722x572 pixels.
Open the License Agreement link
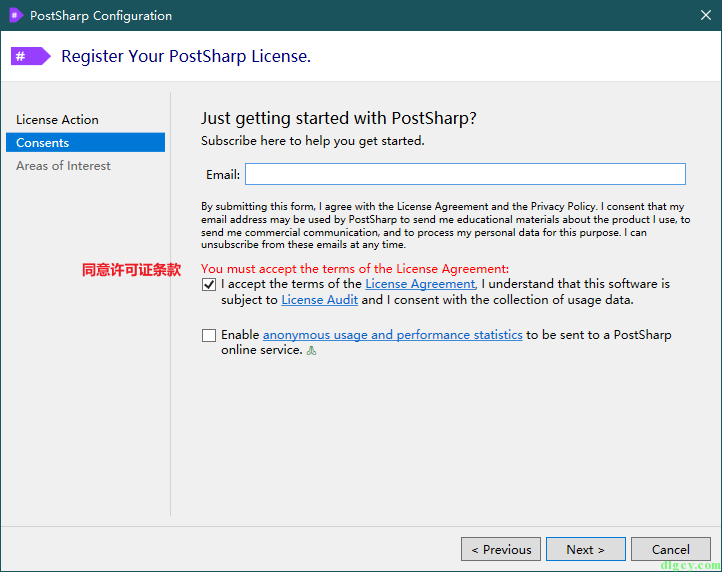(x=420, y=284)
